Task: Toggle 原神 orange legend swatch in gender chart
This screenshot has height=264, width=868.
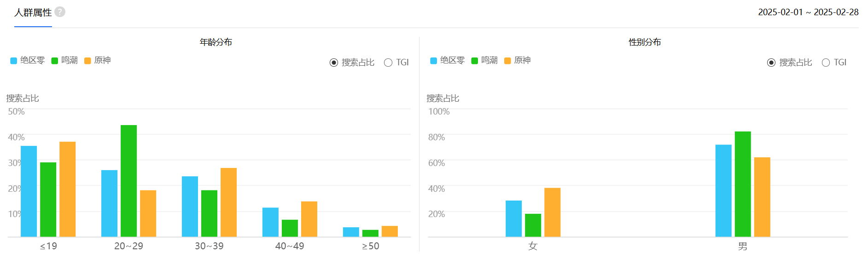Action: point(507,61)
